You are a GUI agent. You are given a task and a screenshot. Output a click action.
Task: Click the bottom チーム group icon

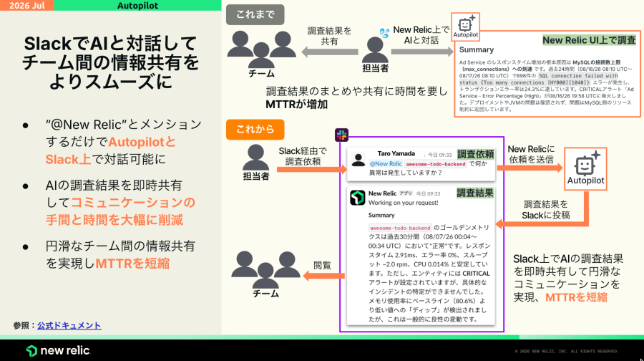point(265,270)
